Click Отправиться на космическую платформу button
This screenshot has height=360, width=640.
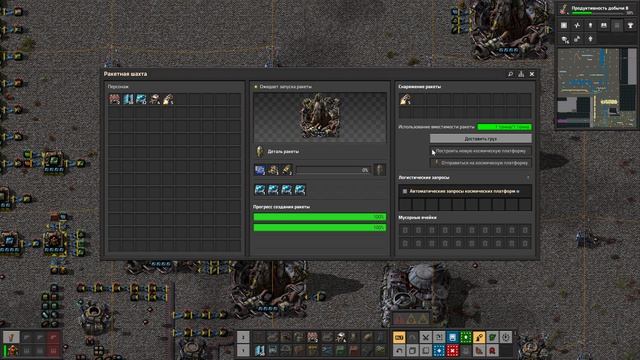(x=480, y=163)
